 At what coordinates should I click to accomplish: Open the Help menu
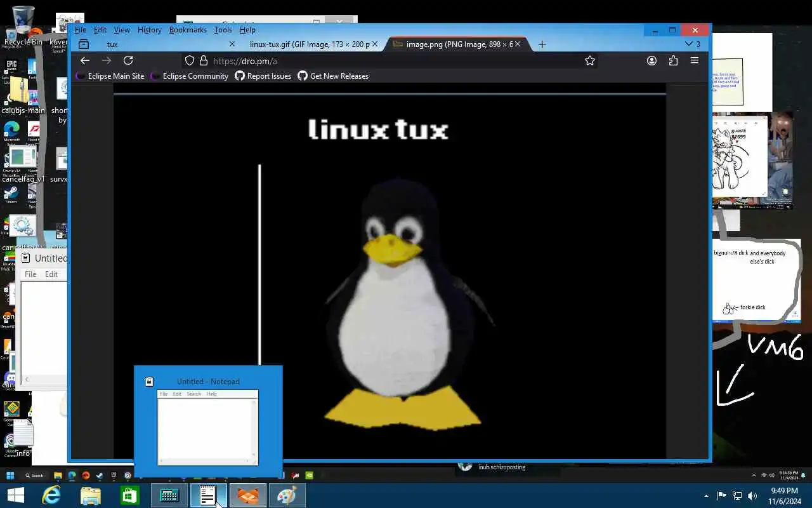(247, 30)
